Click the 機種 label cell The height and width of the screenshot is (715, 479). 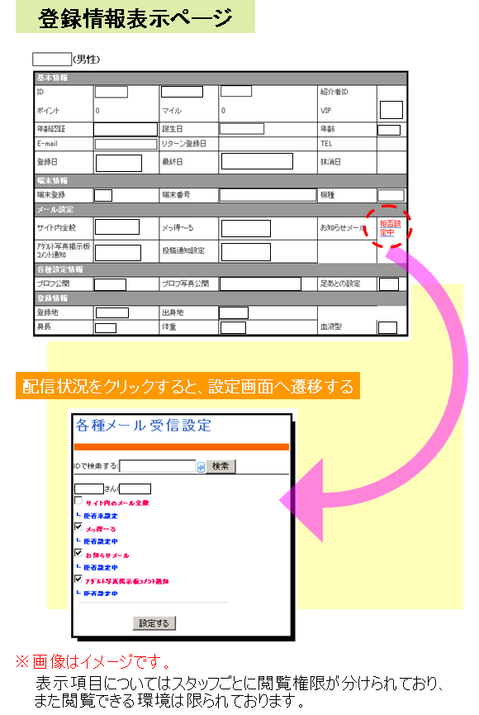point(327,195)
